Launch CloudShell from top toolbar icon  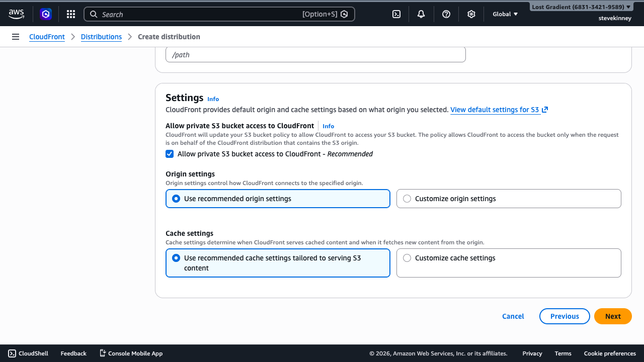[396, 14]
